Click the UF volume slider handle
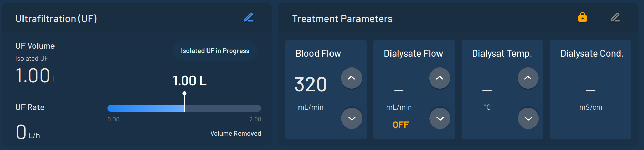The width and height of the screenshot is (644, 150). coord(184,93)
